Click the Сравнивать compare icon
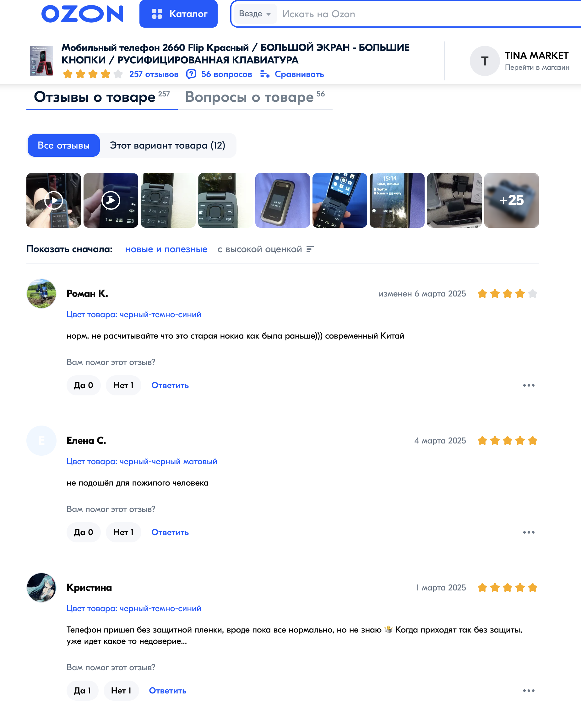The image size is (581, 728). tap(265, 74)
